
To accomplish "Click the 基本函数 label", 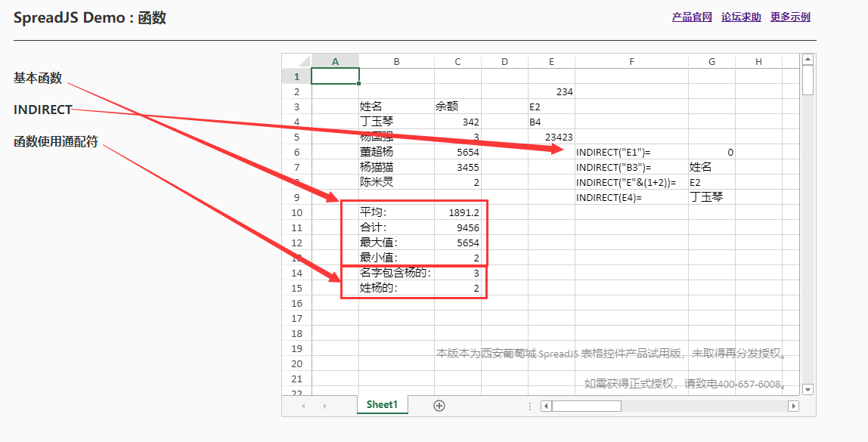I will [38, 78].
